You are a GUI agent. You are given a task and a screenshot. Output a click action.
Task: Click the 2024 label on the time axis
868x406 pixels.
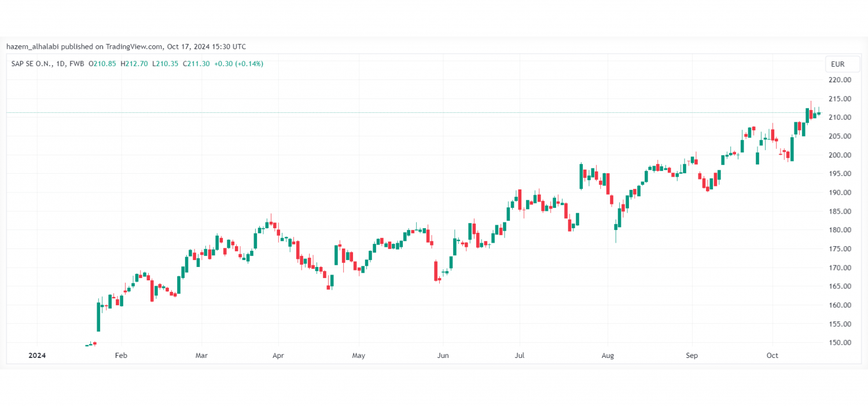tap(37, 355)
